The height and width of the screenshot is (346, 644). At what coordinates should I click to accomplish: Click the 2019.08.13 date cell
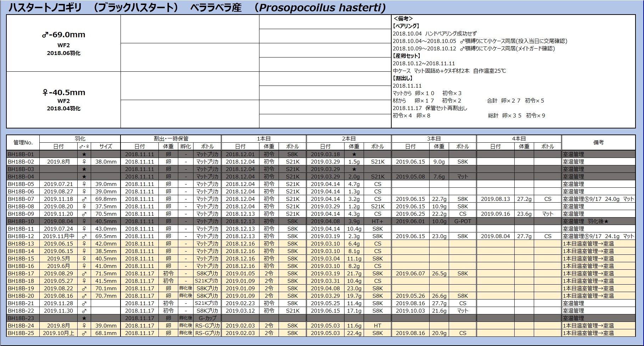(495, 199)
